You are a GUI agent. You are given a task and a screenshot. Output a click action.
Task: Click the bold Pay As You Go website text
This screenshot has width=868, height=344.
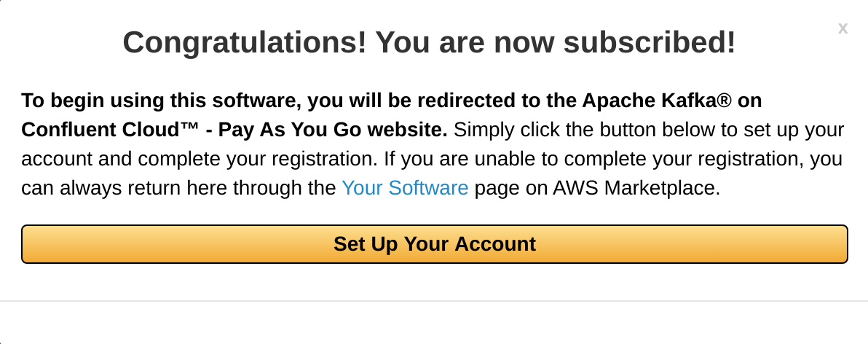(333, 130)
